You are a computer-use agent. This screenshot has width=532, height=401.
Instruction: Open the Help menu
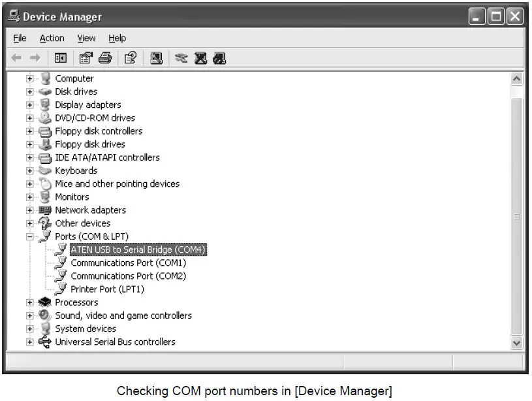(117, 38)
